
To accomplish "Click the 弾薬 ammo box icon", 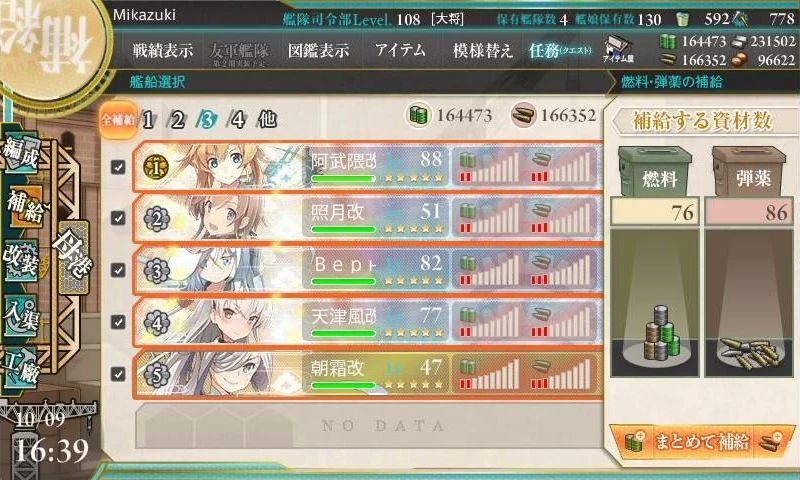I will tap(749, 171).
